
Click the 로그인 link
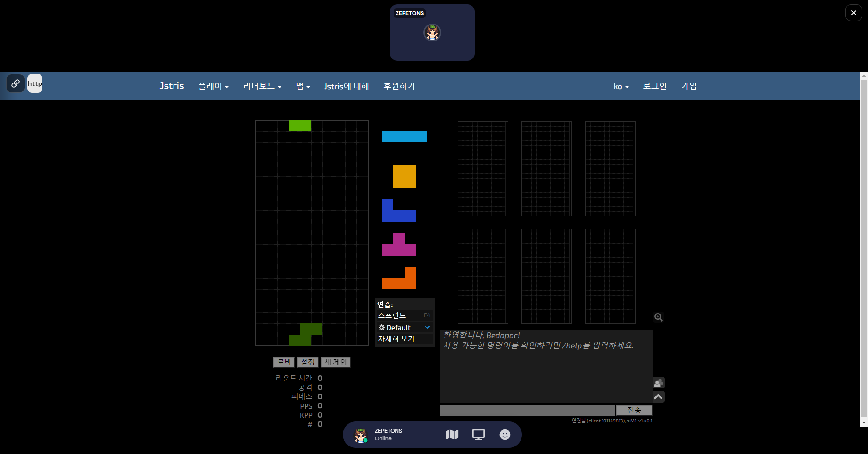pyautogui.click(x=654, y=86)
